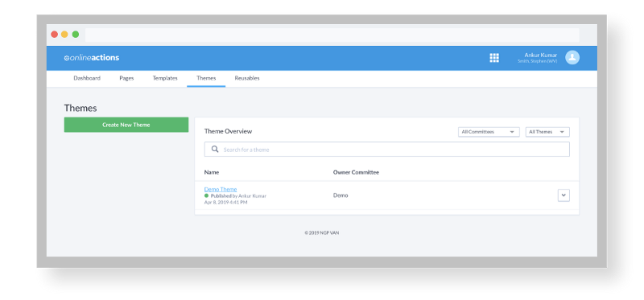This screenshot has width=644, height=300.
Task: Click the Create New Theme button
Action: [x=126, y=125]
